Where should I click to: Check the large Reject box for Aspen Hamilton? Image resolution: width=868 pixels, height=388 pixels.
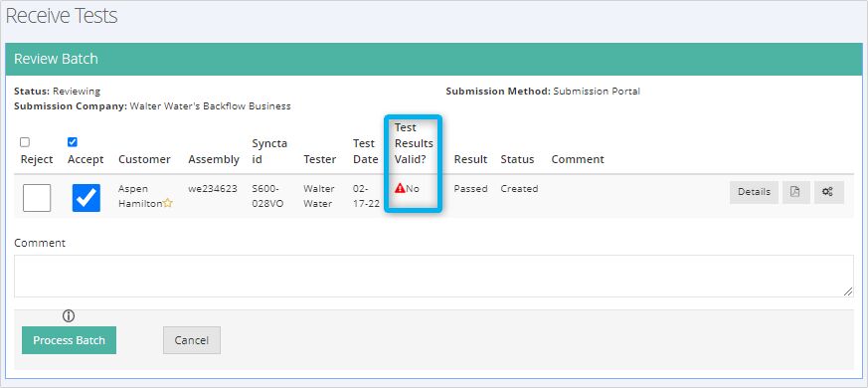pos(37,198)
